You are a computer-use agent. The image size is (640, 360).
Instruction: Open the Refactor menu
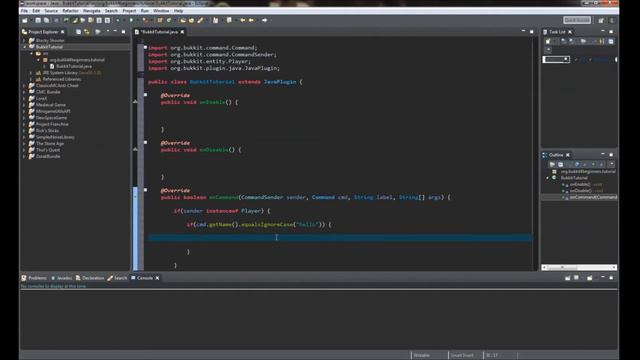point(70,11)
